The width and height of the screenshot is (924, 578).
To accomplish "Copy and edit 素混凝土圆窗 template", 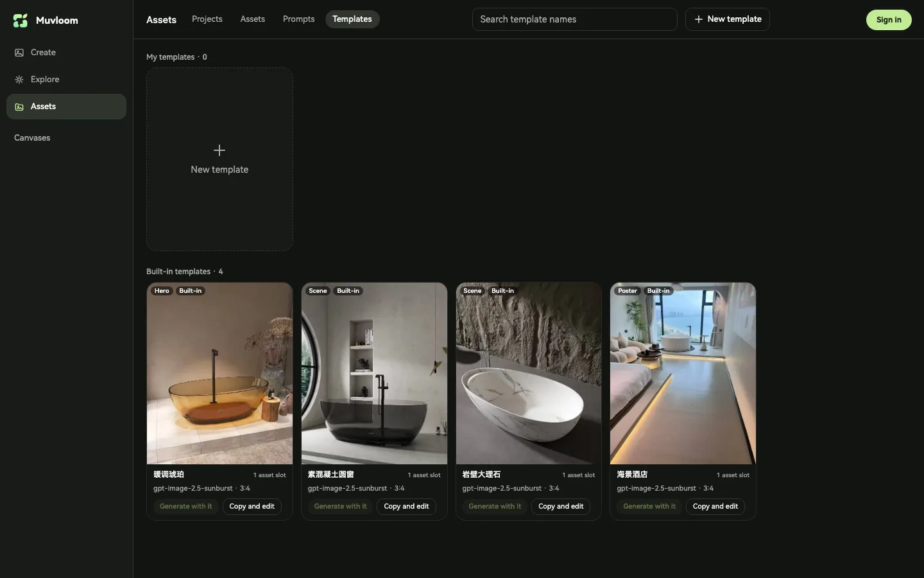I will click(406, 506).
